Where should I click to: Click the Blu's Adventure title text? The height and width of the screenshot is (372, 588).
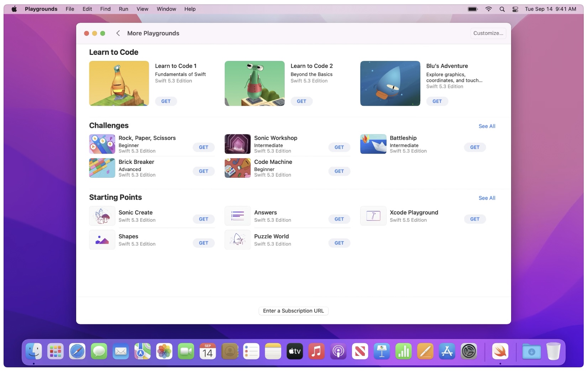click(447, 66)
